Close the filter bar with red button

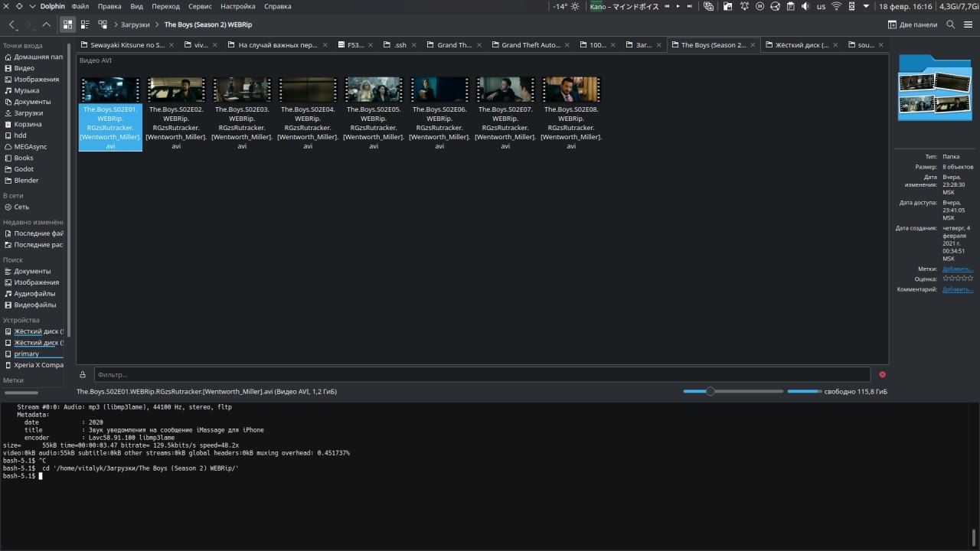[x=882, y=374]
